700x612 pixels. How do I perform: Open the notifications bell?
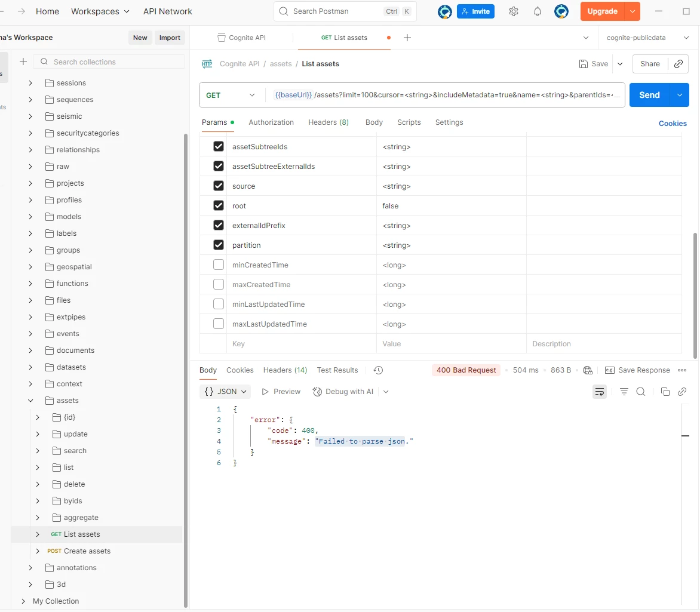coord(538,11)
